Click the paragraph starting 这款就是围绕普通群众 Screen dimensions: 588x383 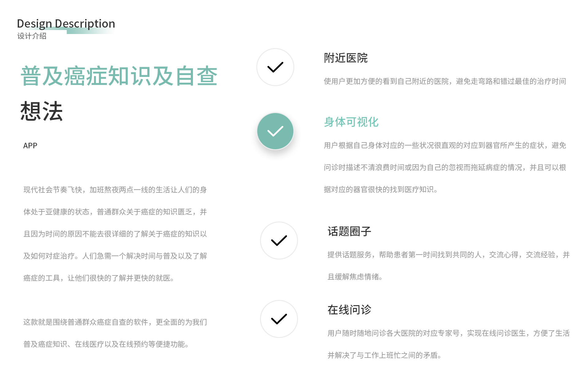click(x=115, y=333)
